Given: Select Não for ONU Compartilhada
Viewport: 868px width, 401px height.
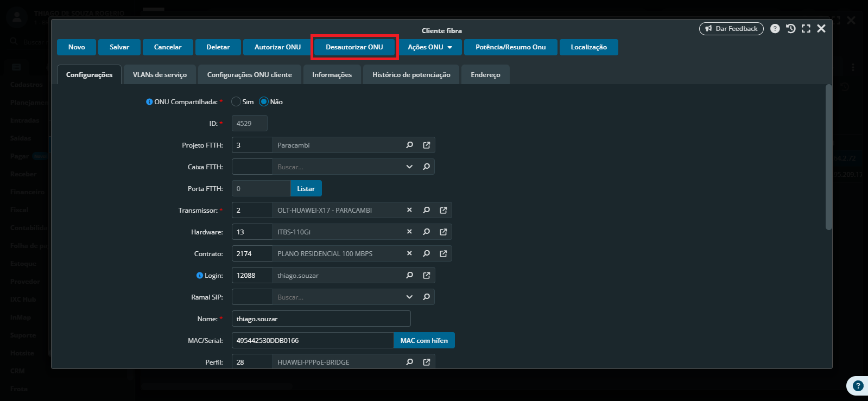Looking at the screenshot, I should [x=264, y=101].
